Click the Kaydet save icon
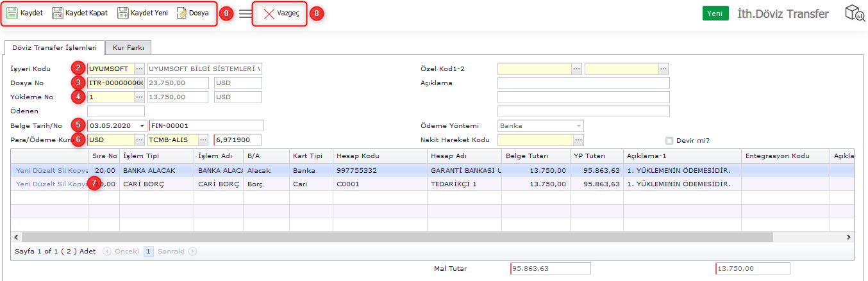Image resolution: width=868 pixels, height=281 pixels. pyautogui.click(x=12, y=13)
